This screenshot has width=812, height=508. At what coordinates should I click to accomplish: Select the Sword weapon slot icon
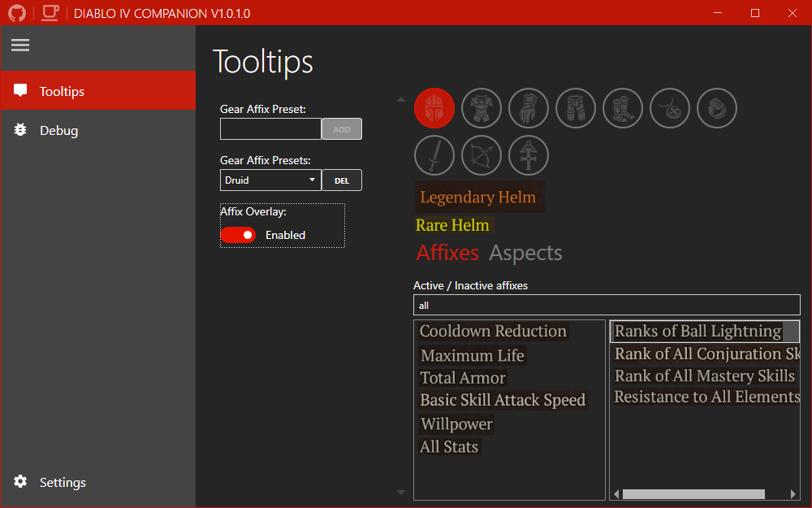coord(434,155)
